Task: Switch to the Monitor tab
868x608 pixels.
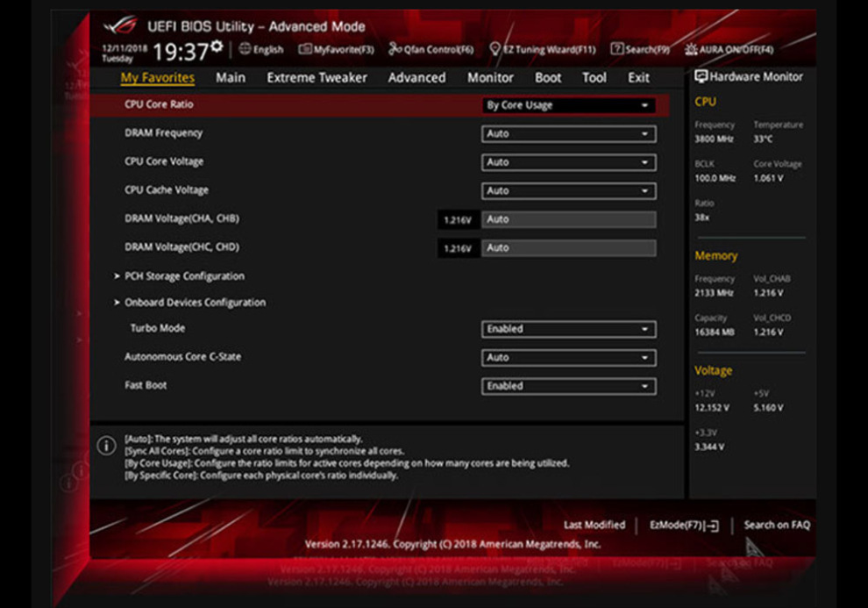Action: coord(490,77)
